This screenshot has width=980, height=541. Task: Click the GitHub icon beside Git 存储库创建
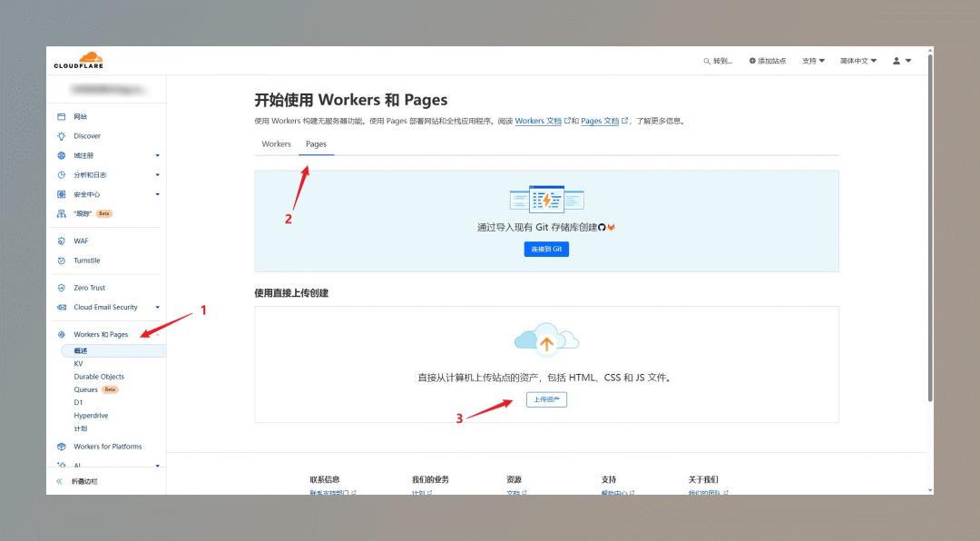pos(602,227)
